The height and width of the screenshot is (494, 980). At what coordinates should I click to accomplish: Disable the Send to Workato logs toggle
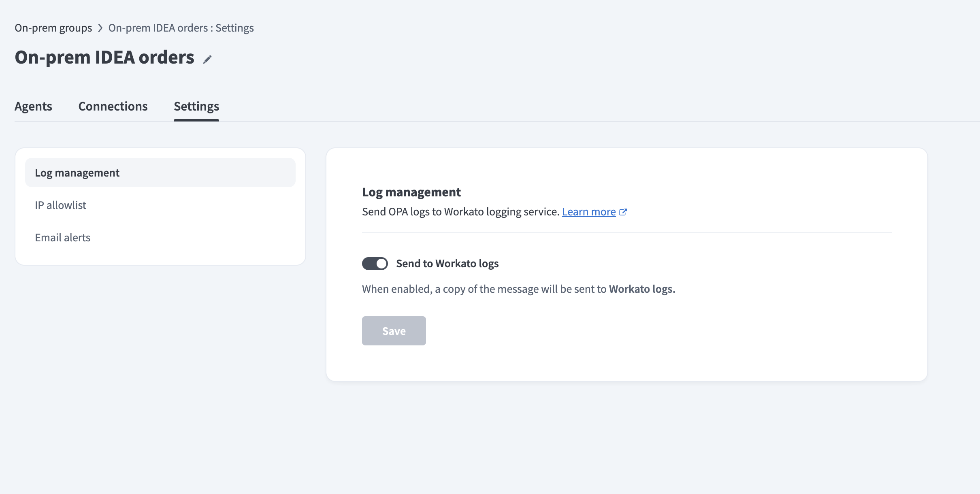tap(375, 263)
